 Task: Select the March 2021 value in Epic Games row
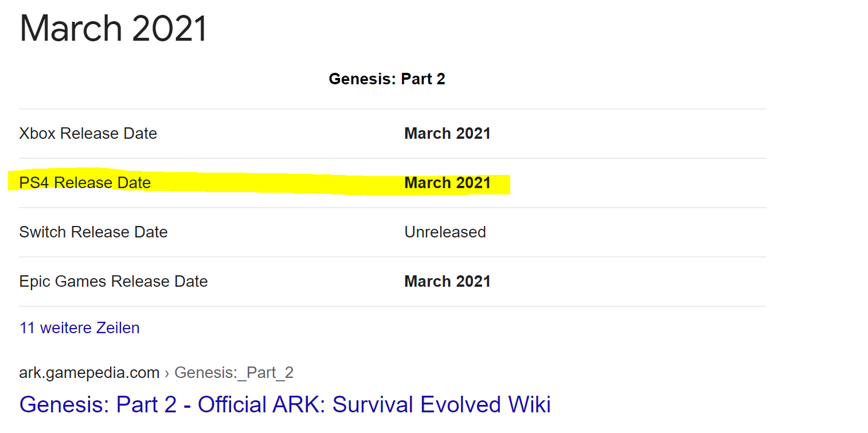447,282
